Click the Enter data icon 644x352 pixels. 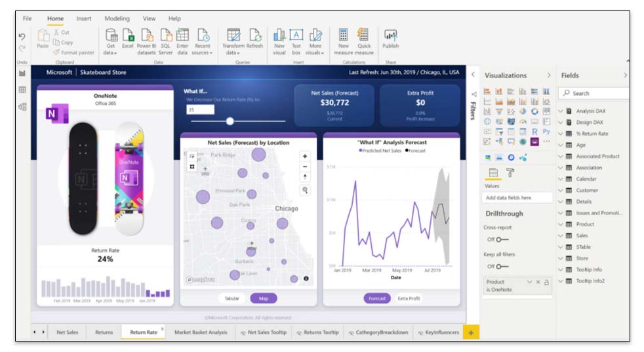pyautogui.click(x=182, y=35)
